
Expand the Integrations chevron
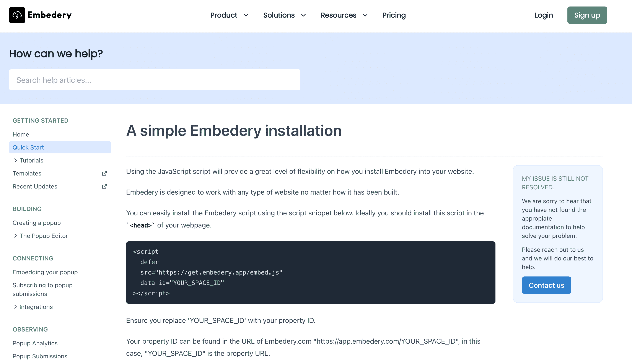16,307
